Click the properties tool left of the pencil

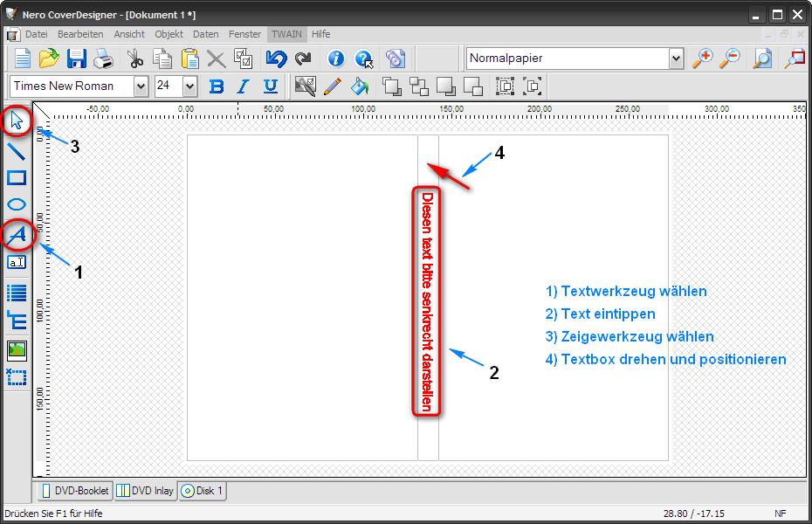(306, 86)
